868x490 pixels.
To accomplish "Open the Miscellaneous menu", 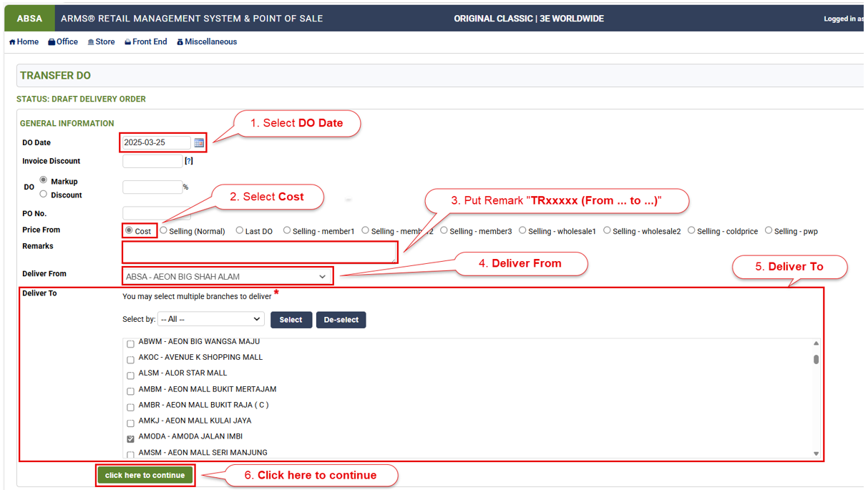I will click(207, 42).
